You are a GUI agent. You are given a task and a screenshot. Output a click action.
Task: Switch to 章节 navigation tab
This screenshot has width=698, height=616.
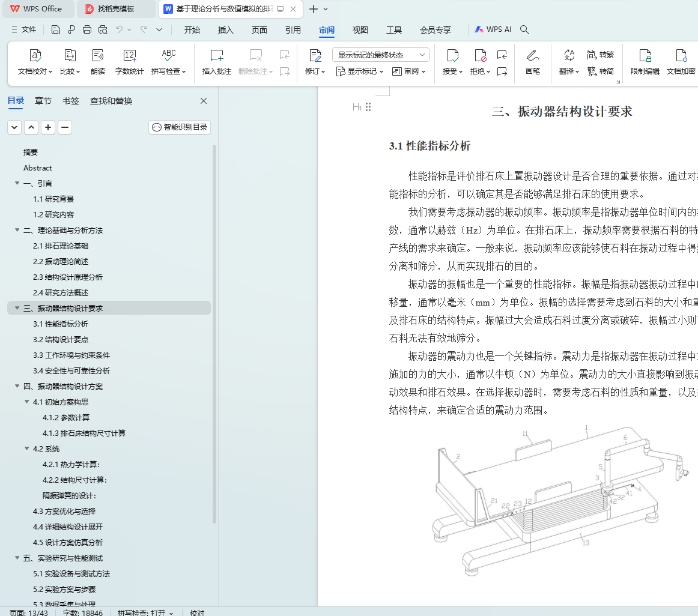pyautogui.click(x=43, y=101)
